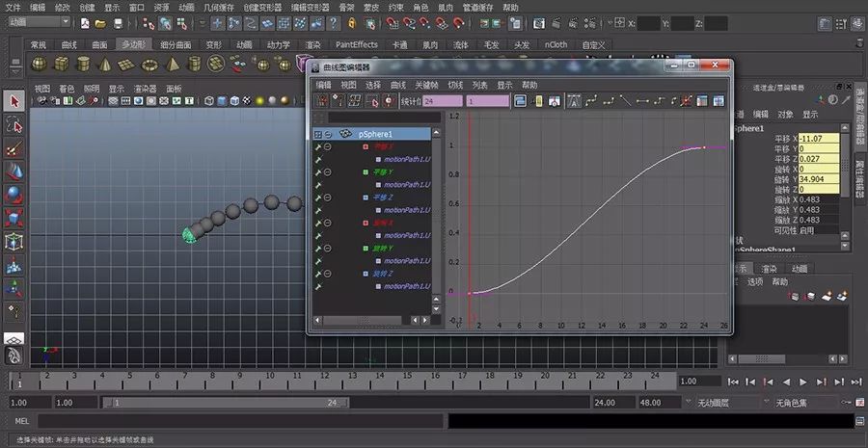Toggle the lock selection padlock icon
Viewport: 868px width, 448px height.
(351, 23)
